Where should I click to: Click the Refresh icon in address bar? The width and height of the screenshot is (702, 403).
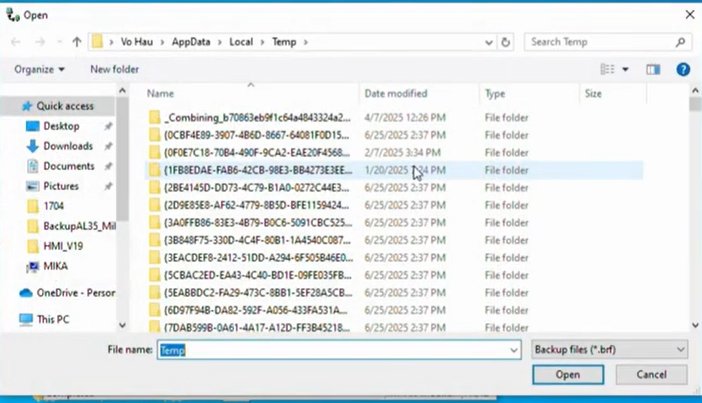(x=506, y=42)
